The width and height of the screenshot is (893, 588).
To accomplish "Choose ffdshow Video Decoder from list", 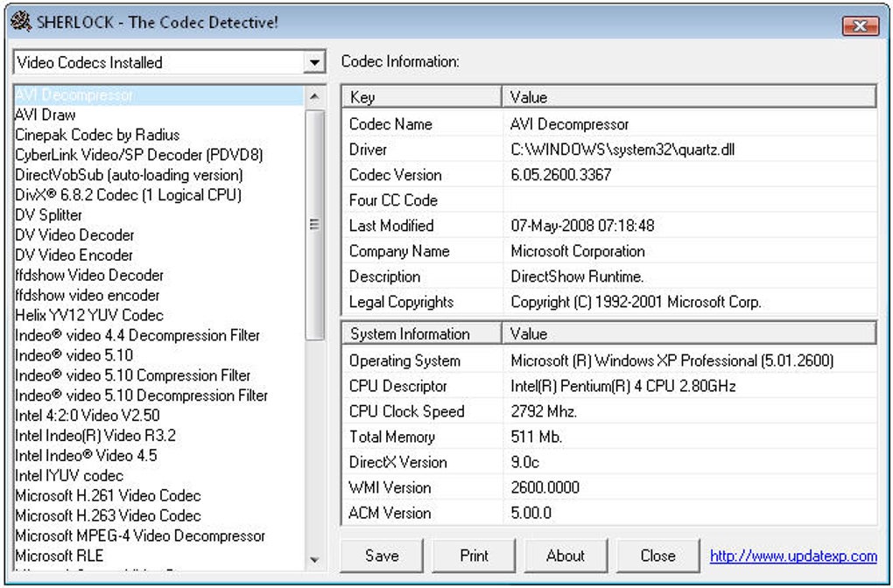I will (89, 275).
